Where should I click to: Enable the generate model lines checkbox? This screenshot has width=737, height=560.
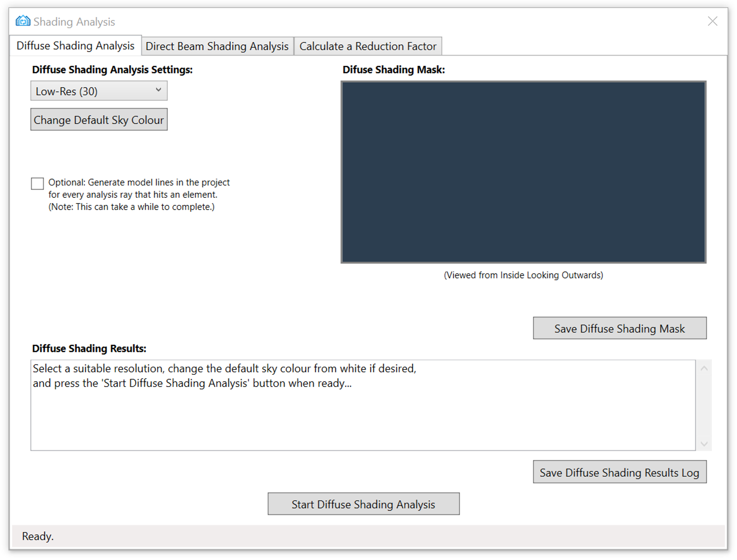click(38, 183)
